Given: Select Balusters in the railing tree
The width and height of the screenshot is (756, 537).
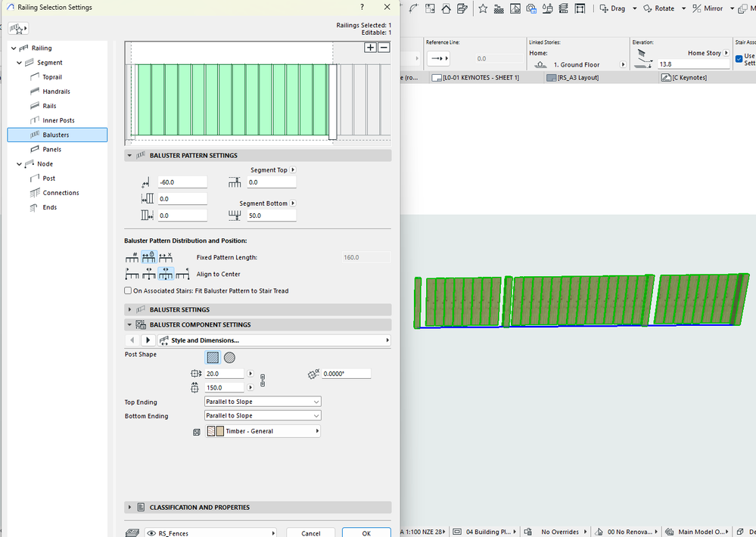Looking at the screenshot, I should pos(56,135).
